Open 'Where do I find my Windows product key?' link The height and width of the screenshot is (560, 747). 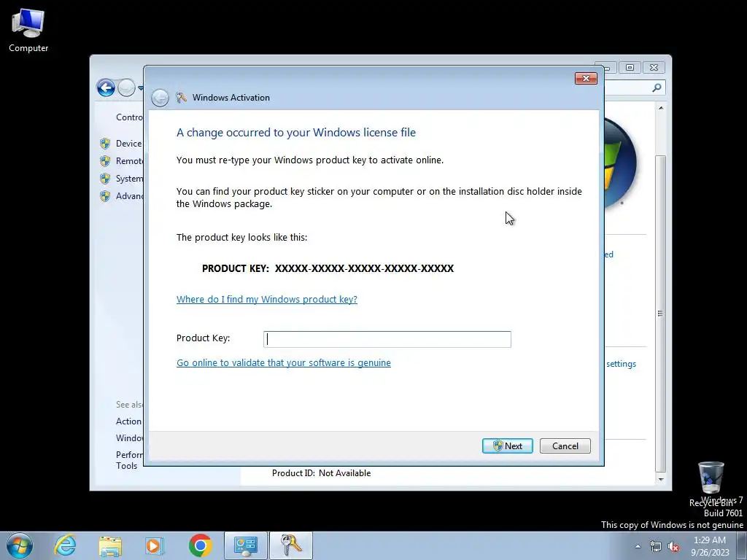[x=267, y=299]
